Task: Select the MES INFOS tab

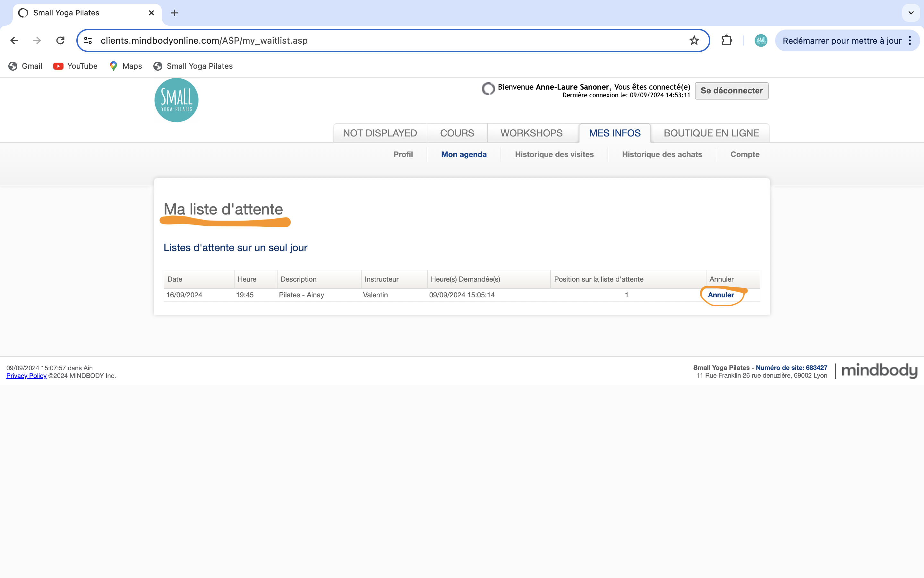Action: [x=615, y=133]
